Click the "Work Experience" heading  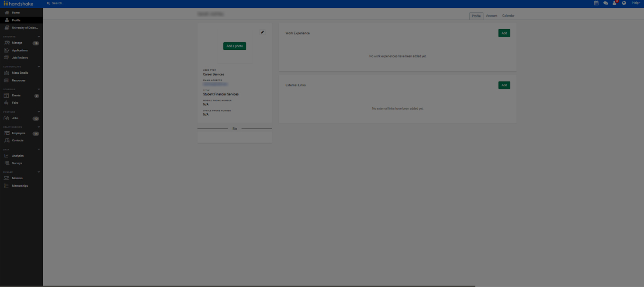(298, 33)
